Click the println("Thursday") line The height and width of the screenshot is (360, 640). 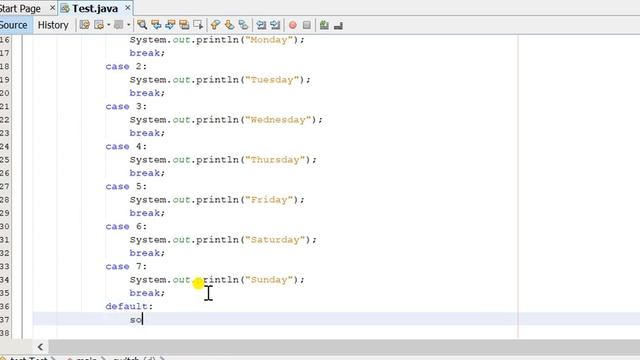223,160
